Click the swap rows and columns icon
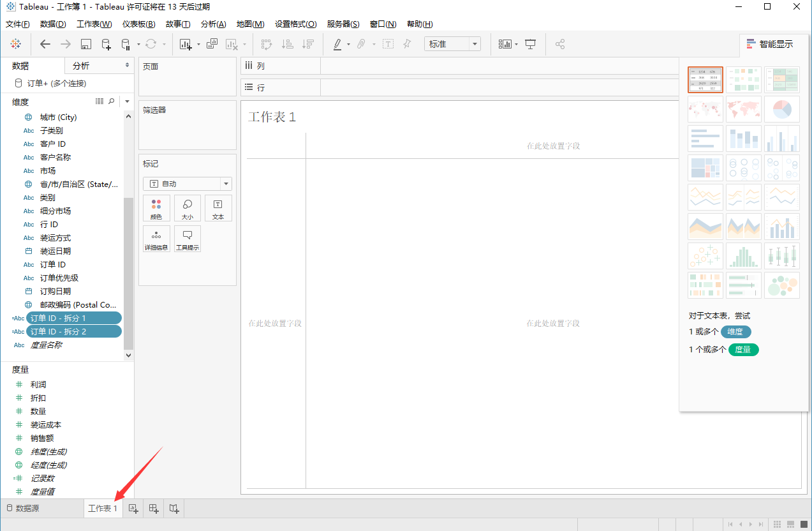This screenshot has width=812, height=531. pos(267,45)
